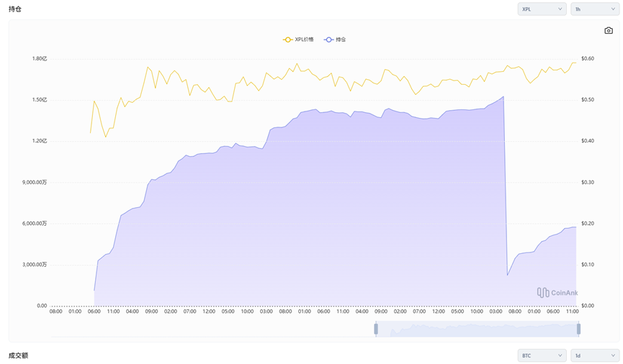Click the 1.80亿 open interest axis label
Image resolution: width=623 pixels, height=364 pixels.
tap(39, 58)
